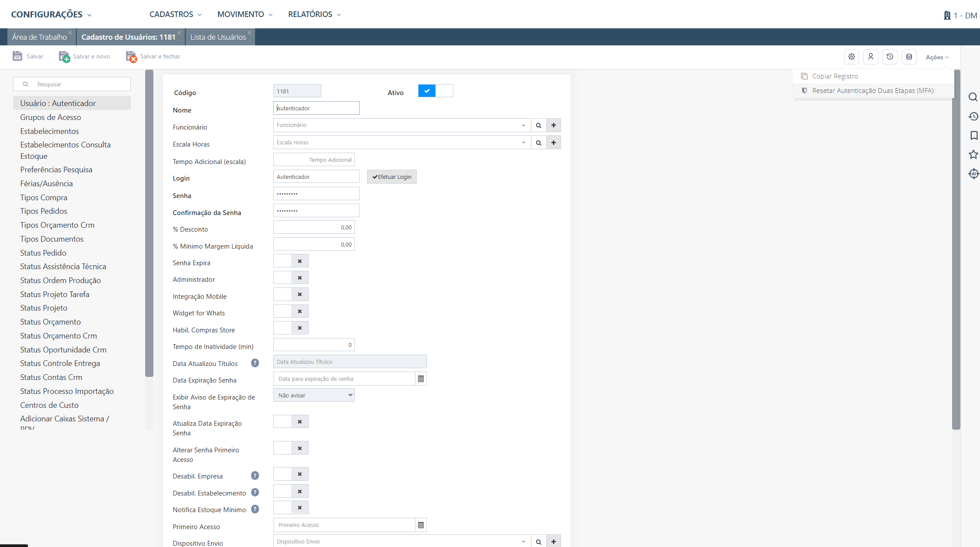The height and width of the screenshot is (547, 980).
Task: Click the star favorites icon in right sidebar
Action: point(973,154)
